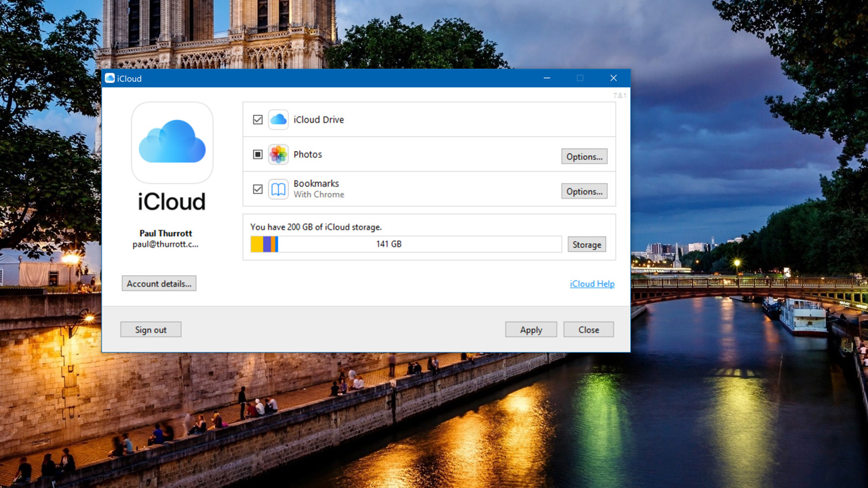Click the yellow segment of the storage bar

pyautogui.click(x=256, y=244)
